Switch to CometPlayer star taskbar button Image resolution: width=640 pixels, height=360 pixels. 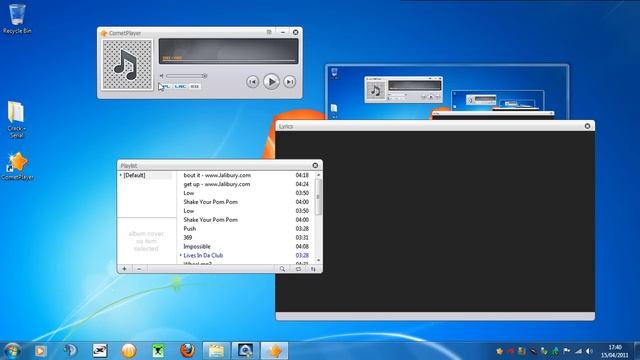pyautogui.click(x=274, y=351)
